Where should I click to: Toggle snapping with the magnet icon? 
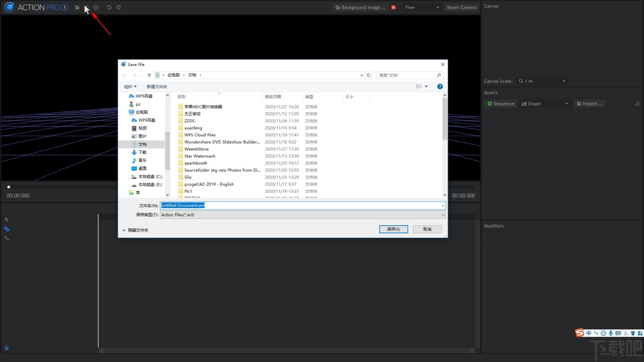pyautogui.click(x=6, y=348)
